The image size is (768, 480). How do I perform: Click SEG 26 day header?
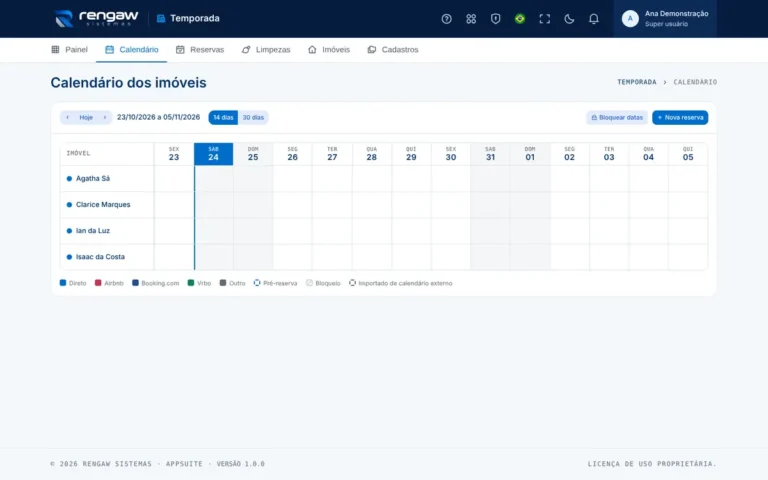[292, 154]
